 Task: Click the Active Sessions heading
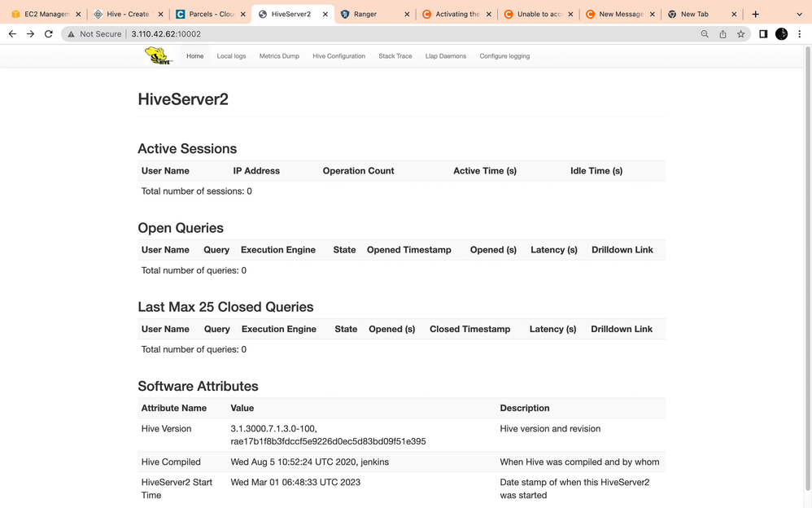coord(187,149)
